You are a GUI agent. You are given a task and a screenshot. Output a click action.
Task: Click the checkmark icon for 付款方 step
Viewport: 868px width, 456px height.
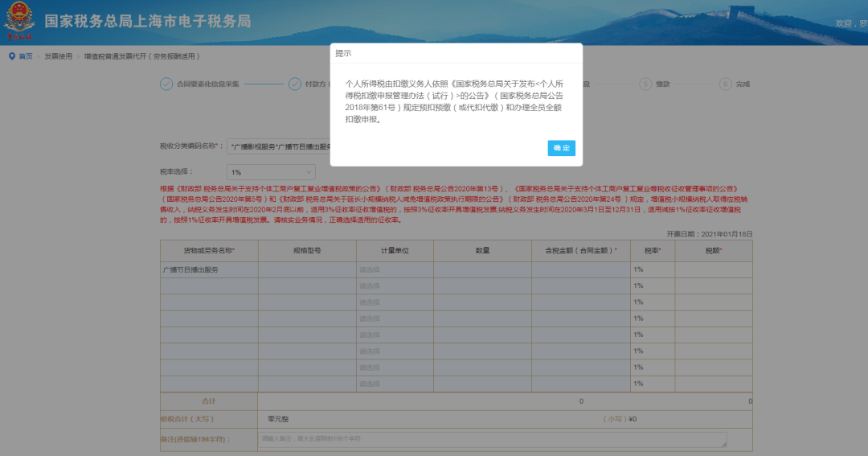coord(290,84)
